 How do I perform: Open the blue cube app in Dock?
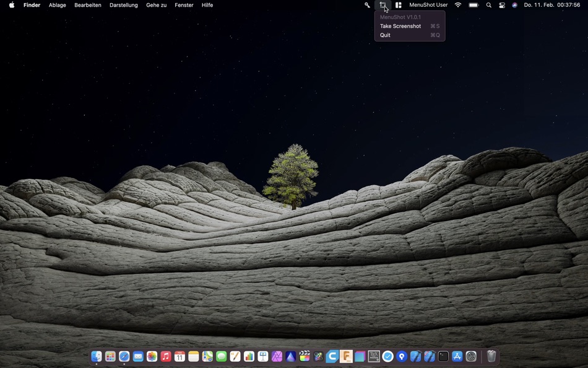coord(360,356)
